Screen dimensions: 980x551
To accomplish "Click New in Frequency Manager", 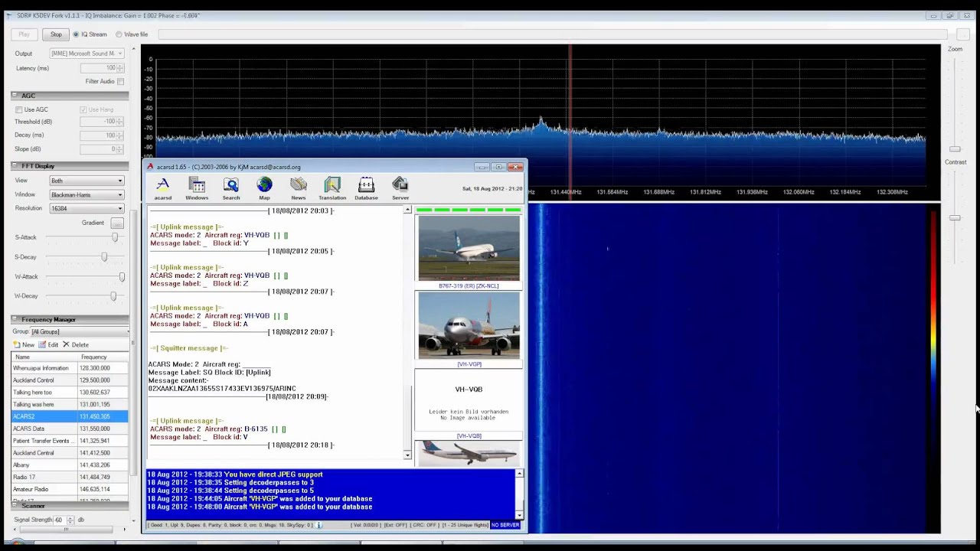I will pyautogui.click(x=24, y=345).
